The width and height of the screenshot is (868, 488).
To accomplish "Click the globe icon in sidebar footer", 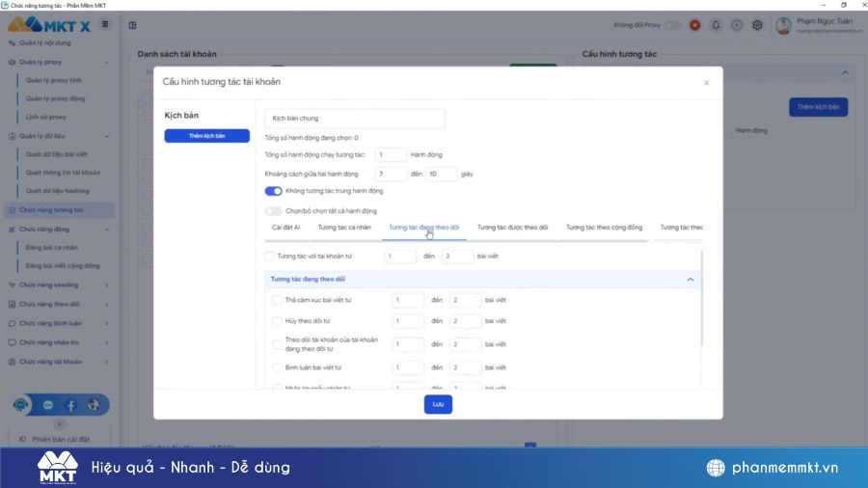I will (x=94, y=405).
